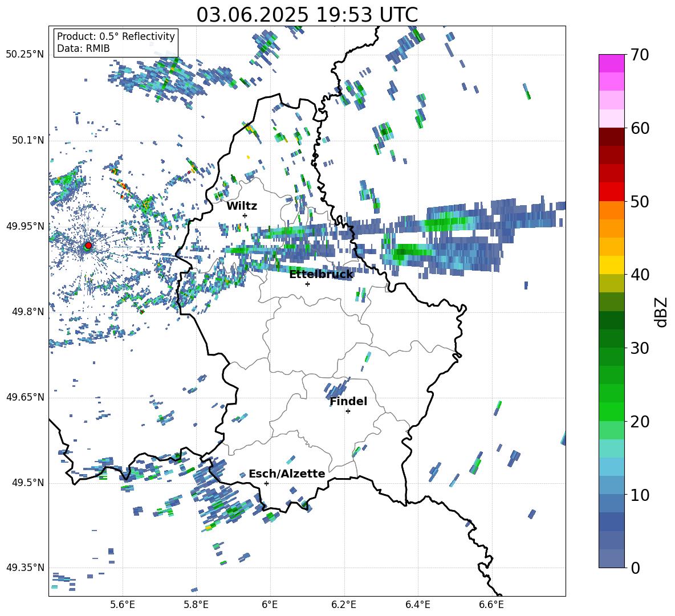Click the colorbar tick label 50
This screenshot has width=675, height=616.
point(640,201)
